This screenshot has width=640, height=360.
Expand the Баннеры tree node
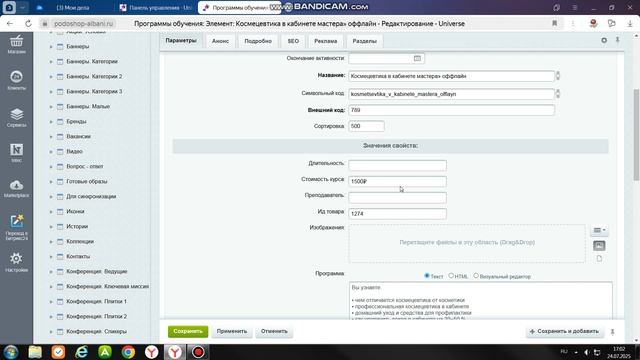click(x=51, y=47)
